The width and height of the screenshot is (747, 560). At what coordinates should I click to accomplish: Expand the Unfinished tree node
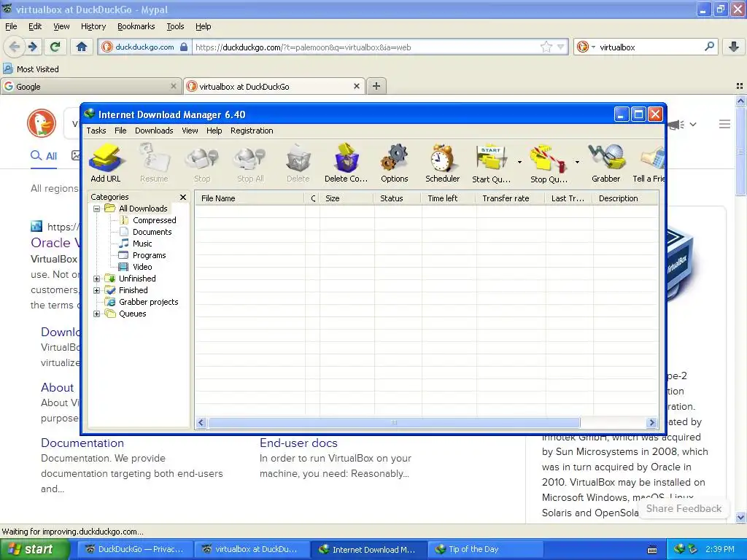pyautogui.click(x=97, y=279)
